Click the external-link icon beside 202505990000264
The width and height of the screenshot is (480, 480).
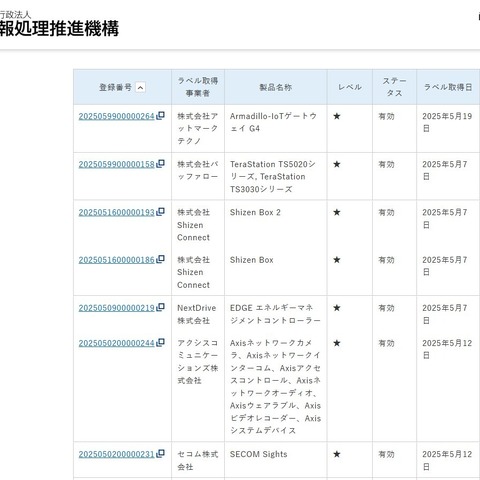point(160,116)
